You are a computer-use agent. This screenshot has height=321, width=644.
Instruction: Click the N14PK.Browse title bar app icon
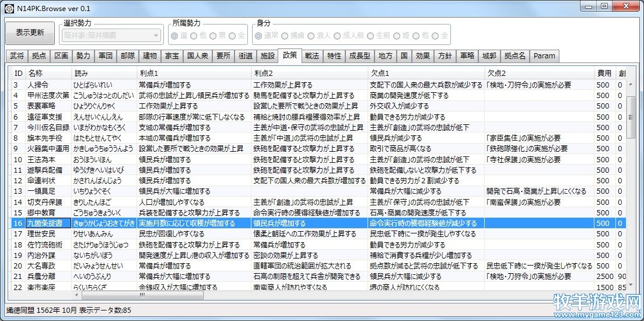[x=9, y=8]
